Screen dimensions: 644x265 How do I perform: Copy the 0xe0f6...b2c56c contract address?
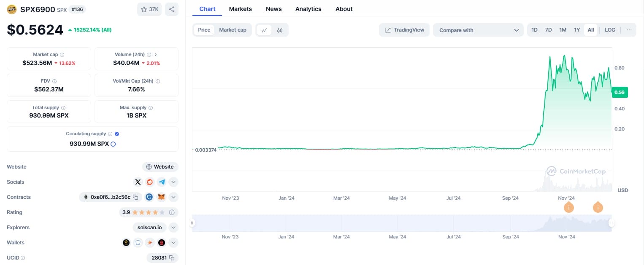[135, 197]
